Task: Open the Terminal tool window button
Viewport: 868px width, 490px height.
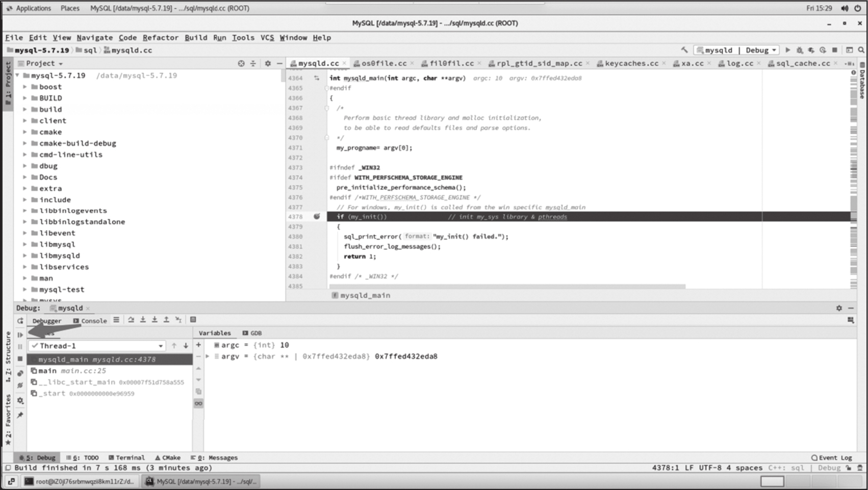Action: tap(127, 457)
